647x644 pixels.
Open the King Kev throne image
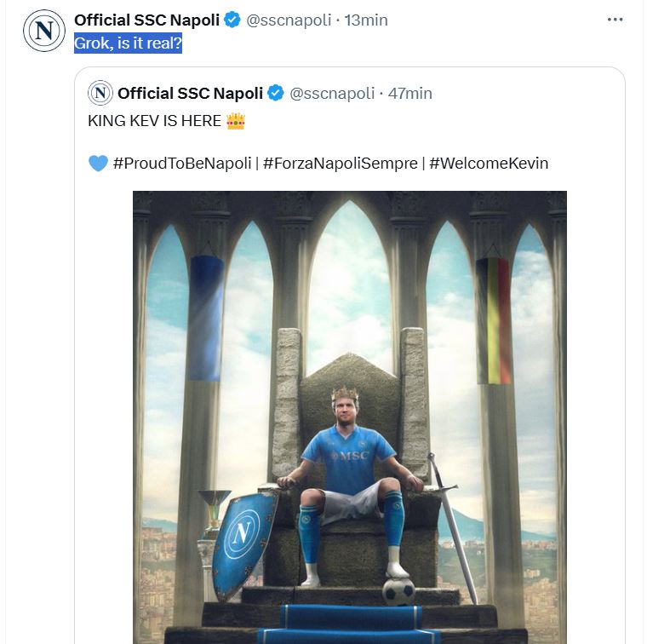tap(349, 417)
